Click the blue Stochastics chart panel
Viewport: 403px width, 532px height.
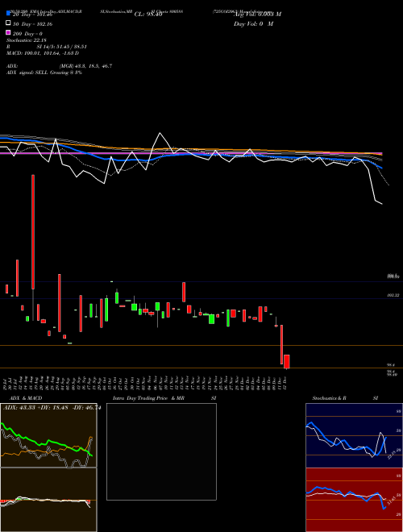354,435
